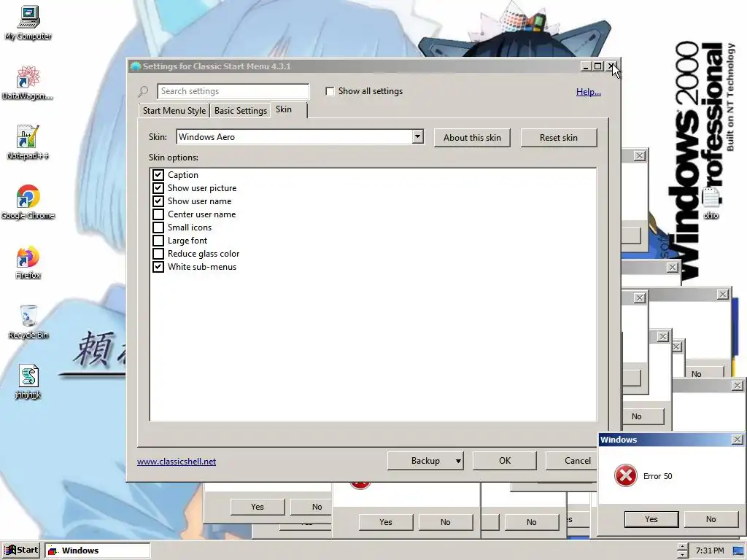Enable Small icons option
The image size is (747, 560).
coord(158,227)
